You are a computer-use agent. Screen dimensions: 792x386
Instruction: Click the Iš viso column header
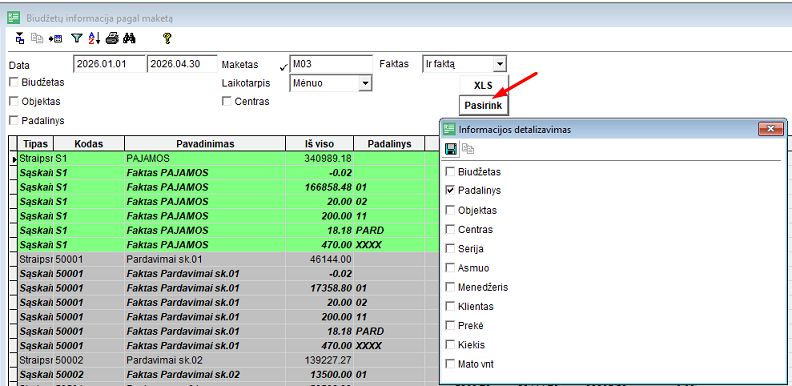pyautogui.click(x=320, y=143)
